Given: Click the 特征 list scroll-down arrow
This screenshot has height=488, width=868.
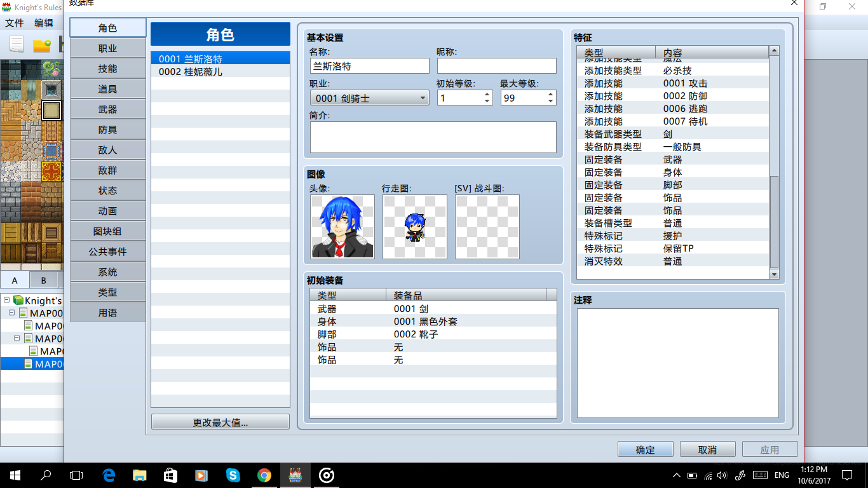Looking at the screenshot, I should 774,274.
